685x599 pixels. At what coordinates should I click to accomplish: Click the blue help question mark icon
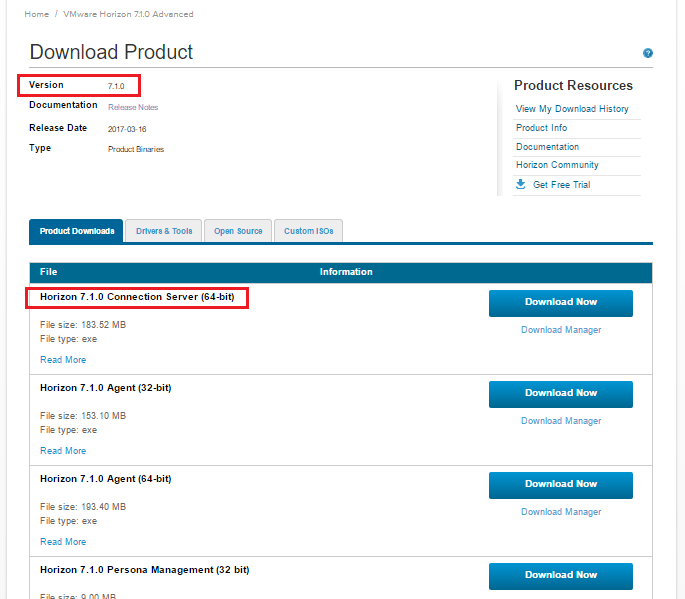pyautogui.click(x=648, y=53)
